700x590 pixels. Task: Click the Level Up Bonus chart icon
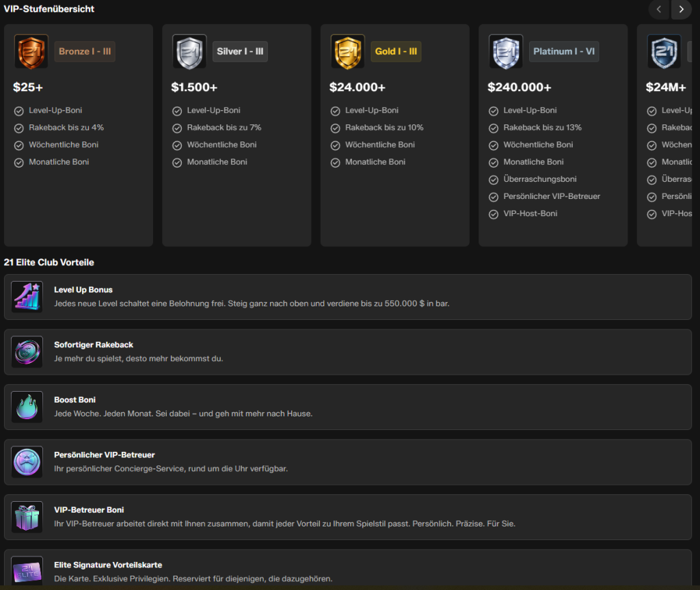[x=27, y=297]
